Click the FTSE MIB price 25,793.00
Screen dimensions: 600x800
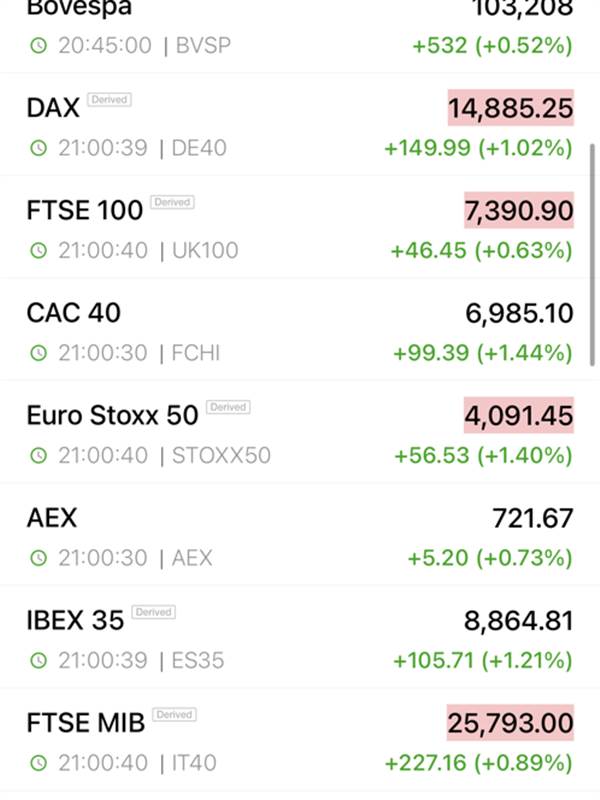(510, 723)
